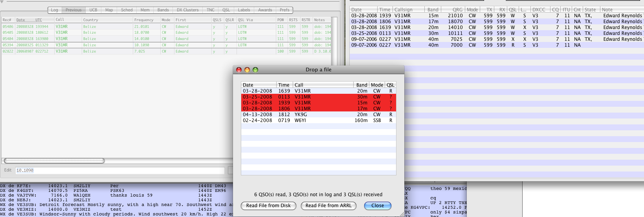Click the blue Close button in the dialog
The image size is (644, 217).
pos(377,206)
